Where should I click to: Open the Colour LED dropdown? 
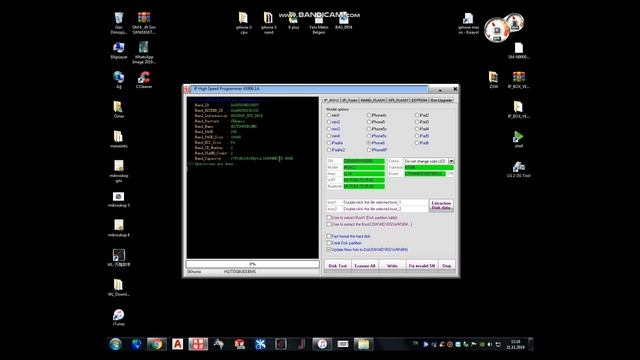coord(451,161)
